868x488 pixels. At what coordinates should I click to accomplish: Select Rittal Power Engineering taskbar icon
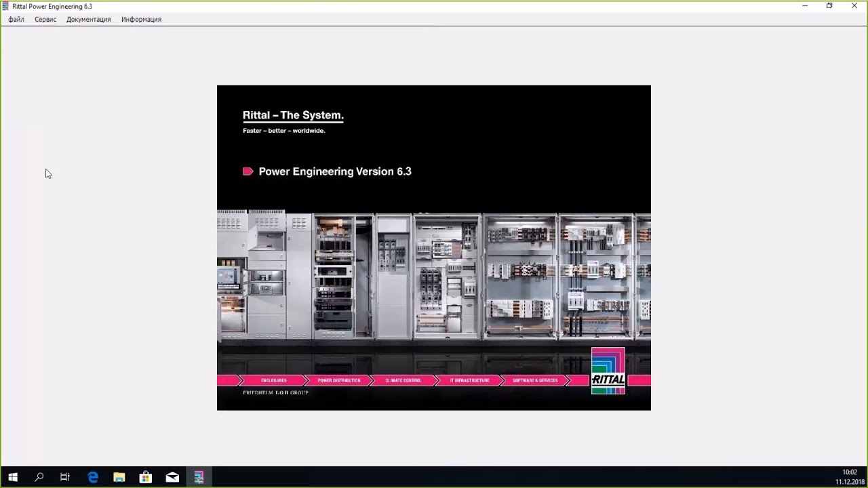[x=199, y=477]
